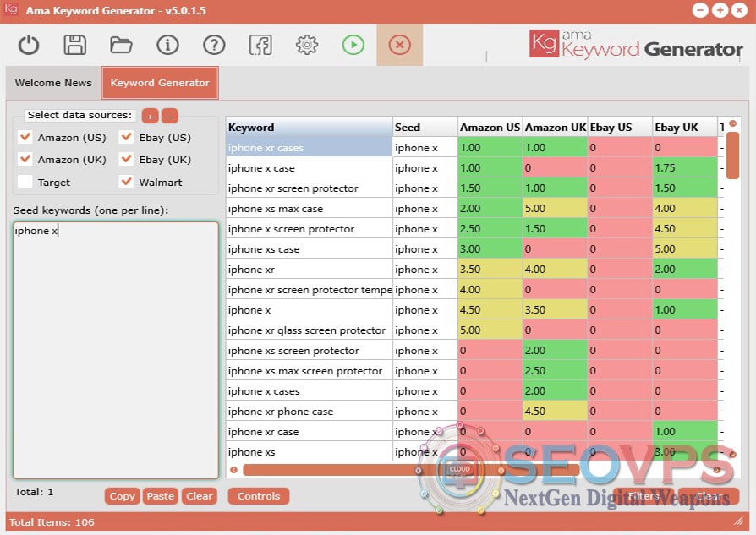Select the 'iphone x screen protector' keyword
The image size is (756, 535).
tap(309, 228)
